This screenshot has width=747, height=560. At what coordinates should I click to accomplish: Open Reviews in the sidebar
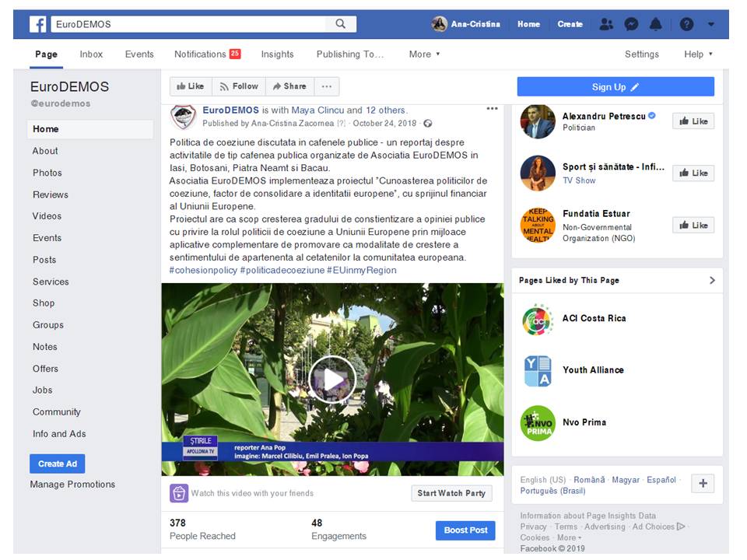51,194
